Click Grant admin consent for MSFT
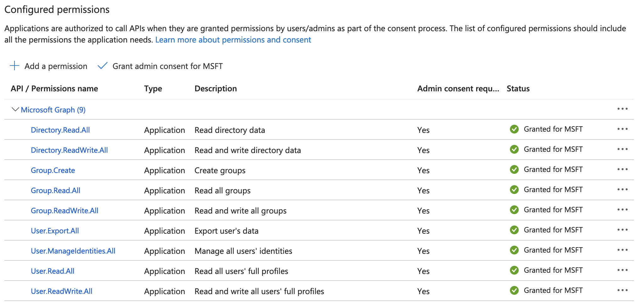This screenshot has width=644, height=308. [167, 66]
